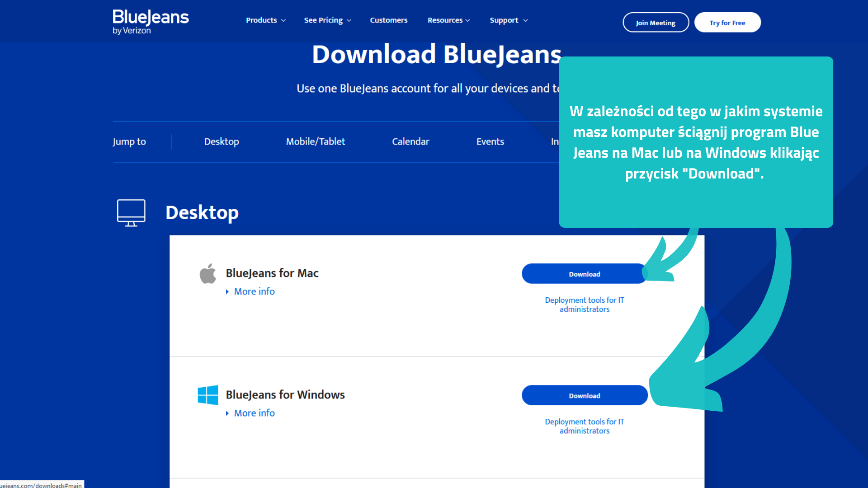This screenshot has height=488, width=868.
Task: Open the Resources dropdown menu
Action: [449, 20]
